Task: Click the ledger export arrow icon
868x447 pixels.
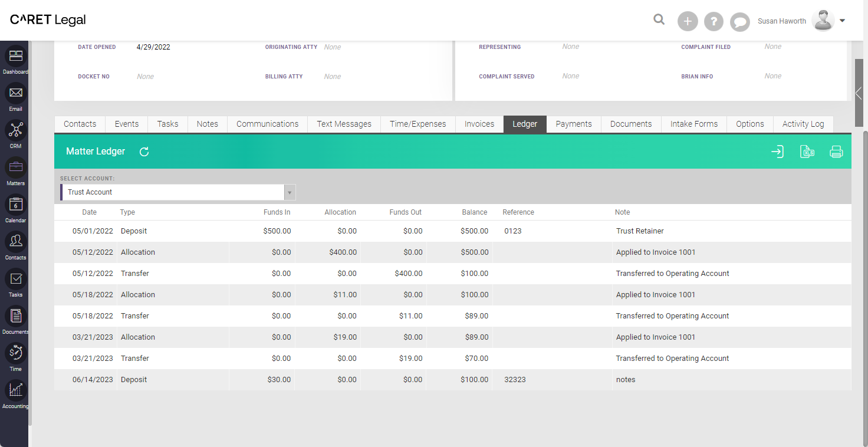Action: 778,152
